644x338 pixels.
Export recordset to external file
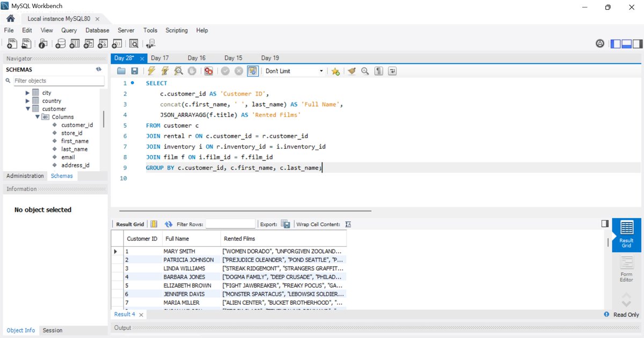286,224
